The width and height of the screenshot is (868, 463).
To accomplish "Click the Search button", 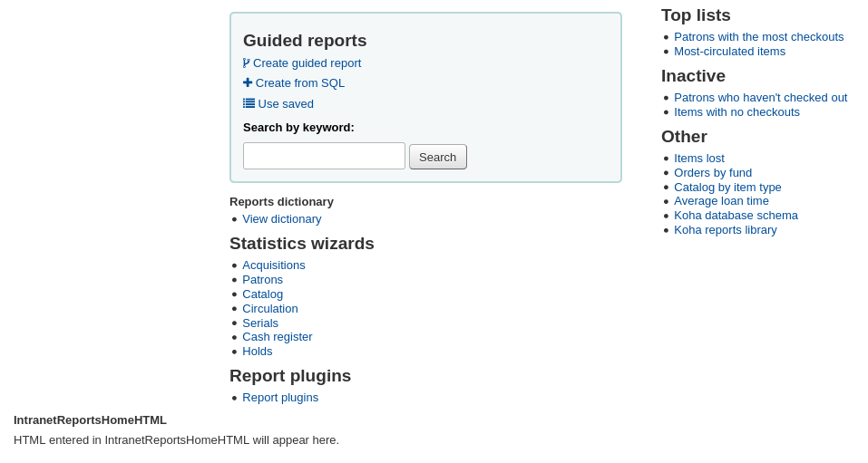I will pos(438,157).
